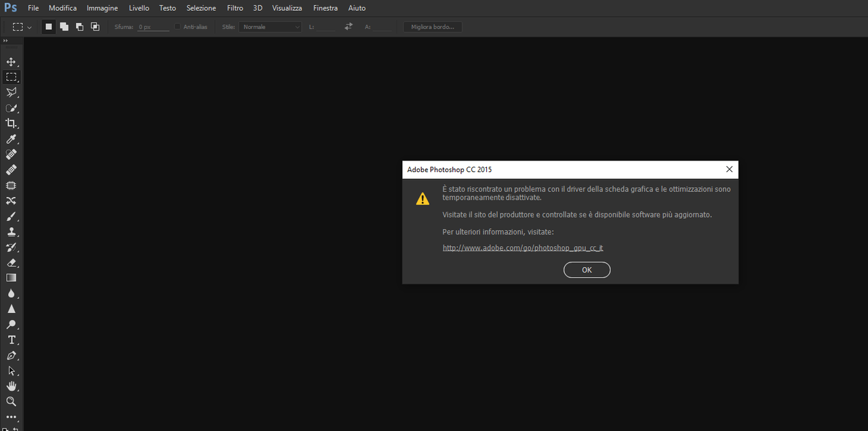Choose Add to selection mode
Viewport: 868px width, 431px height.
[64, 26]
